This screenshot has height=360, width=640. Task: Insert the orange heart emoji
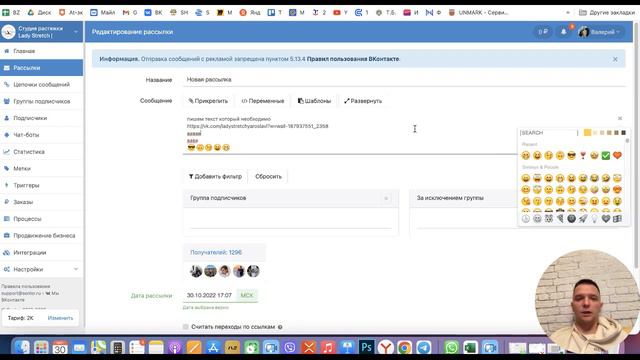(617, 156)
